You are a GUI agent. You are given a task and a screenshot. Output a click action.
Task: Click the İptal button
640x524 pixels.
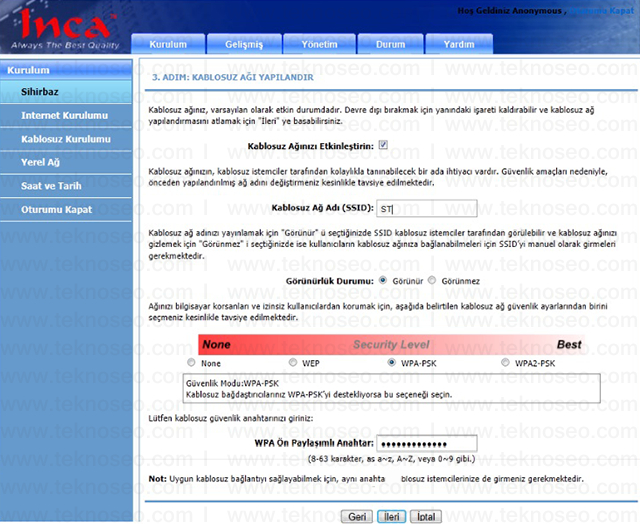(426, 517)
